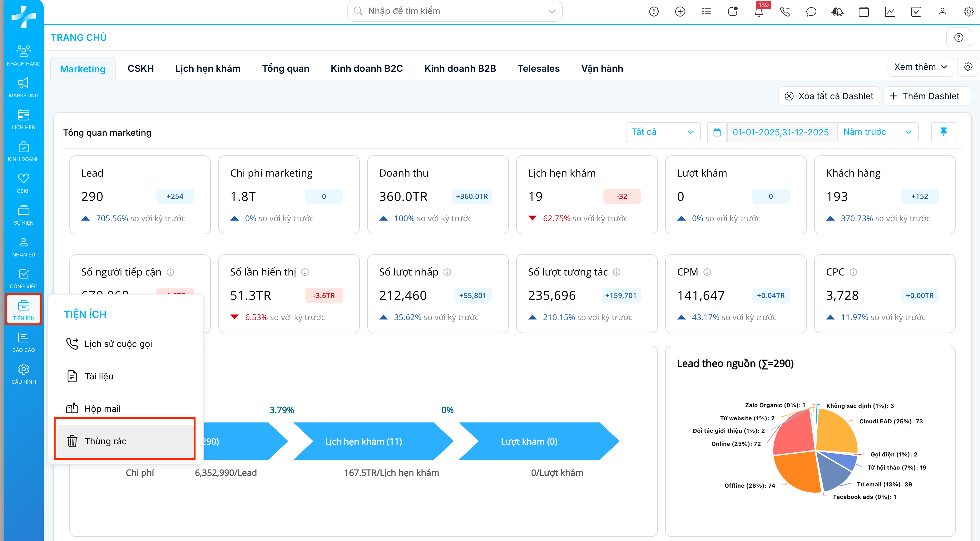Open the chat bubble icon
This screenshot has height=541, width=980.
(811, 12)
